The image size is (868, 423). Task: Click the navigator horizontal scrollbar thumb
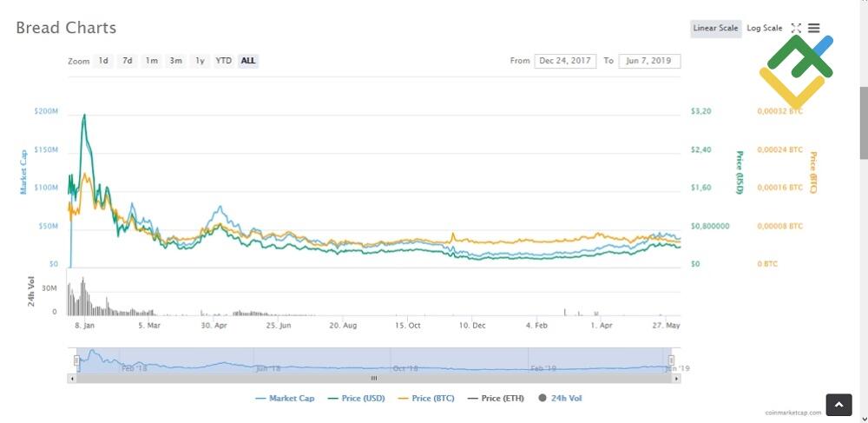click(373, 378)
